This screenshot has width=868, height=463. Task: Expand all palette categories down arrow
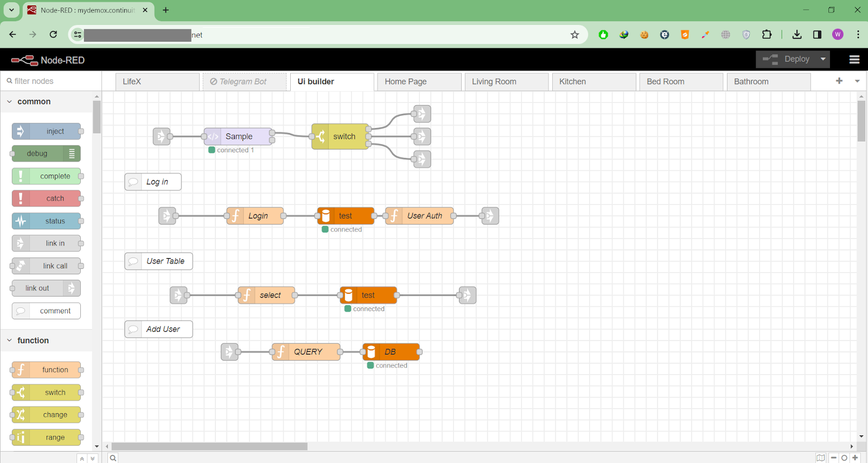point(93,459)
